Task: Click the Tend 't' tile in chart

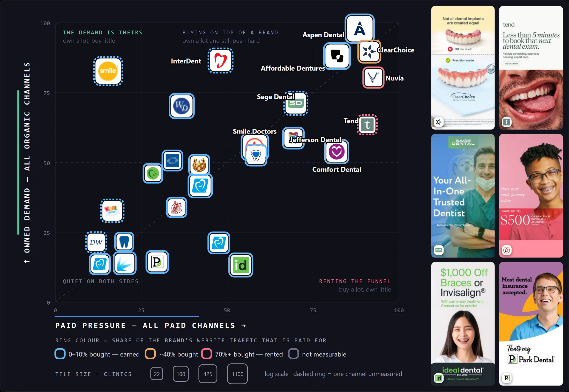Action: [x=367, y=125]
